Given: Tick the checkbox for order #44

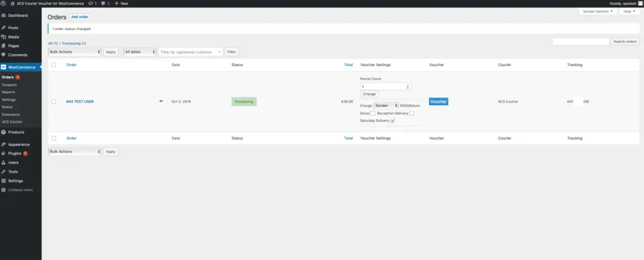Looking at the screenshot, I should click(54, 101).
